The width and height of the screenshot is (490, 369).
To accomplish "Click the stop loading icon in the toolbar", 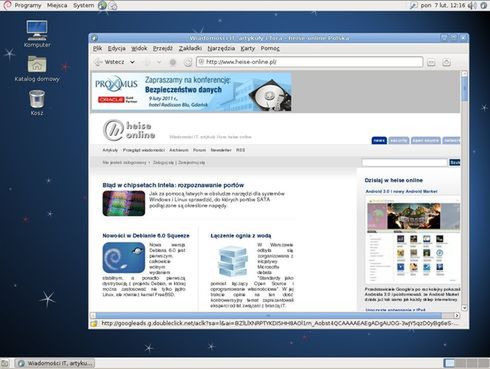I will 173,62.
